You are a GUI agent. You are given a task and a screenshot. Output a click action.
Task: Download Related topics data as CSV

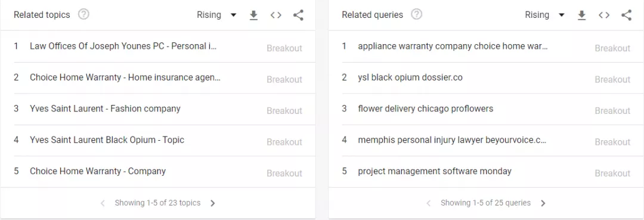click(253, 15)
